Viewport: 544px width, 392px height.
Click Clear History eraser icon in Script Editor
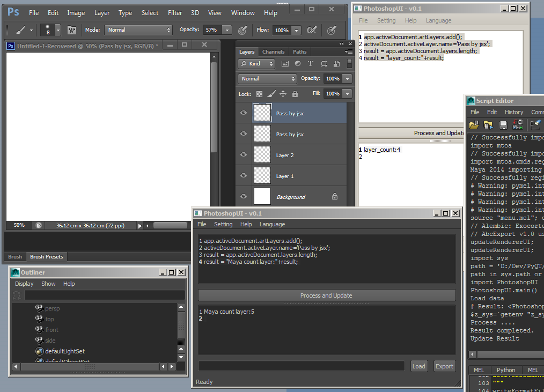[x=535, y=124]
